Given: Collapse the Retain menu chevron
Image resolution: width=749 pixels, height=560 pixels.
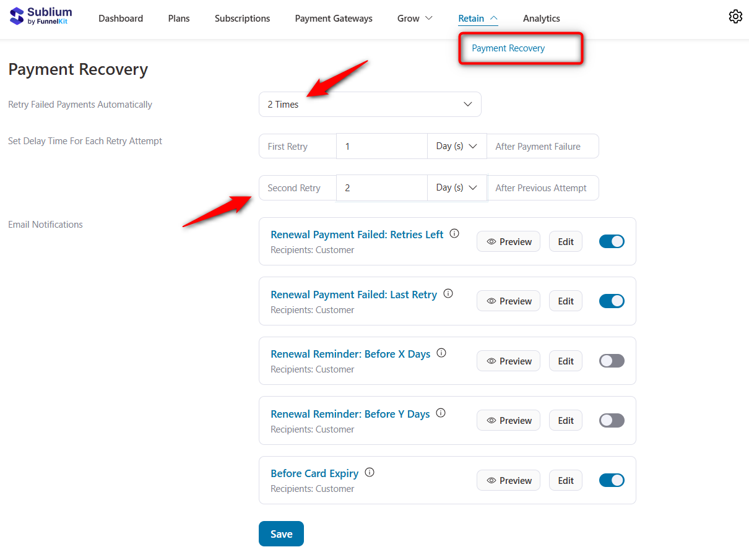Looking at the screenshot, I should (495, 18).
